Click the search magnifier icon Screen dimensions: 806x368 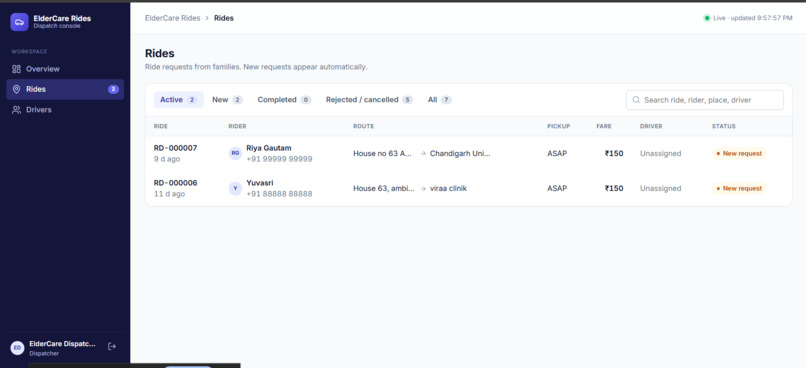[636, 100]
